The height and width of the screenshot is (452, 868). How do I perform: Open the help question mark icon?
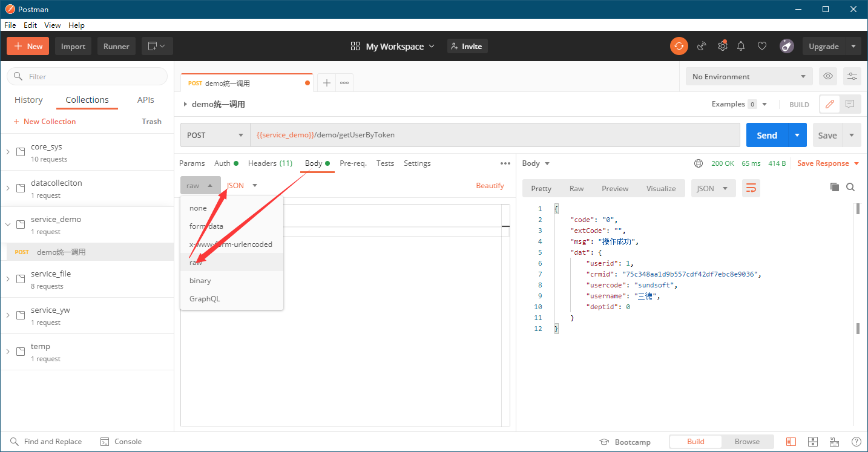click(x=856, y=442)
